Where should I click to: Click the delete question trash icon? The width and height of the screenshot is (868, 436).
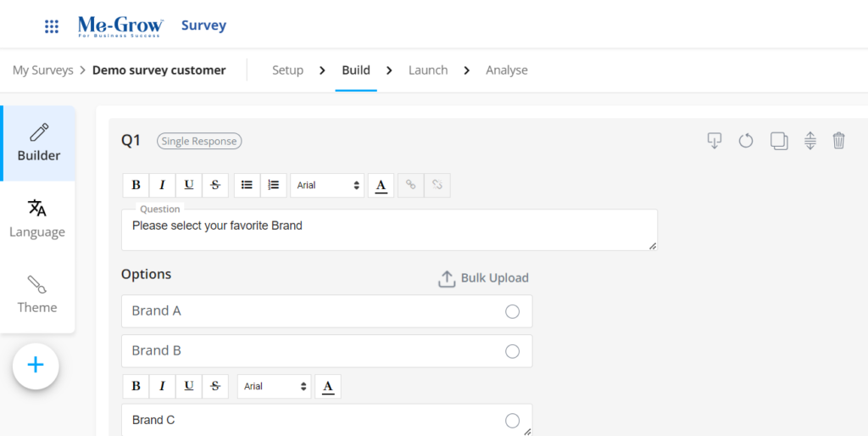[838, 141]
